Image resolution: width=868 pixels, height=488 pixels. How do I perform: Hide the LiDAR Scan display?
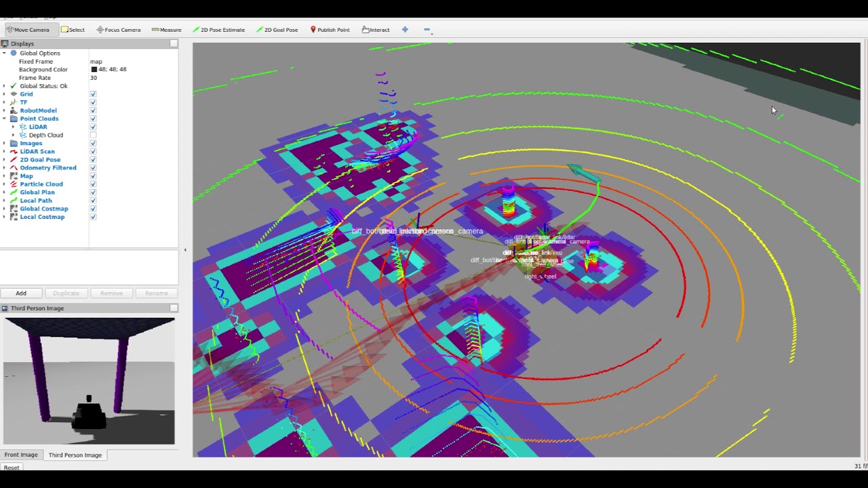(x=93, y=151)
